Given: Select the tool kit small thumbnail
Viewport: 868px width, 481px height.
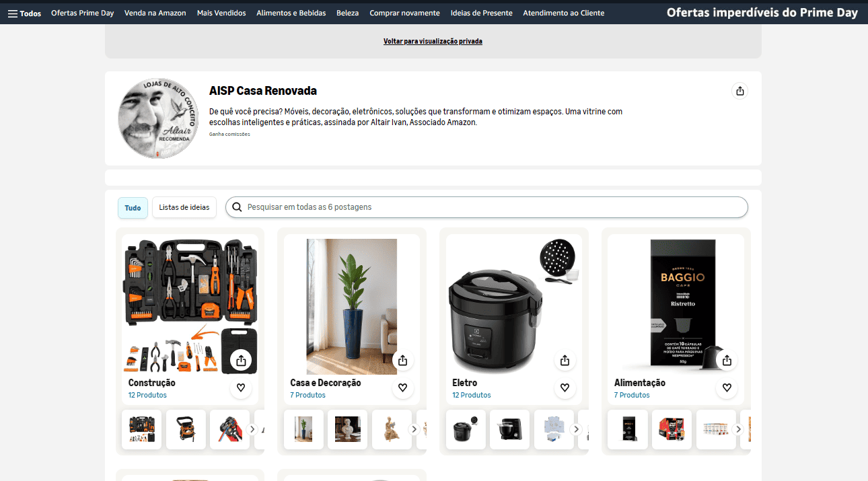Looking at the screenshot, I should tap(141, 429).
